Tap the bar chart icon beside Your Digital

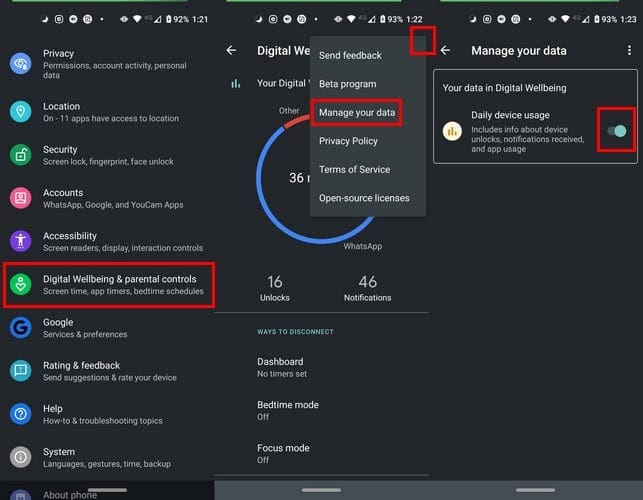coord(235,84)
